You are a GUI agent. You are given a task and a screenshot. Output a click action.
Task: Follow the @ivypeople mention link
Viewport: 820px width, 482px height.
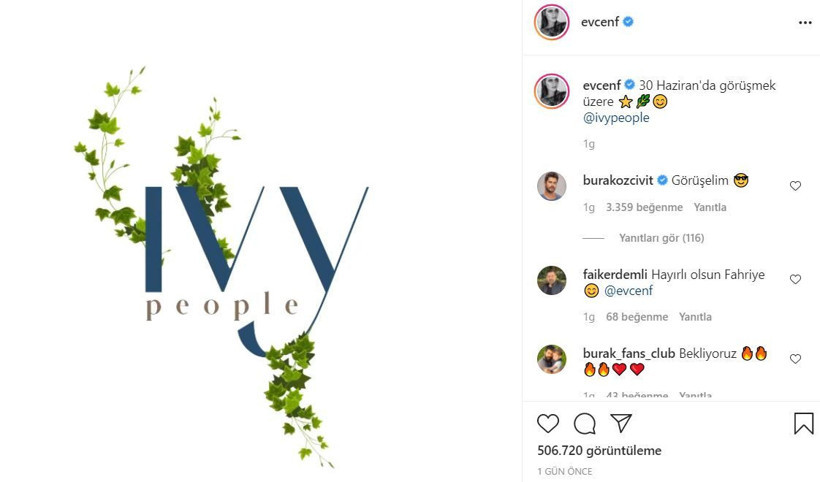tap(616, 118)
